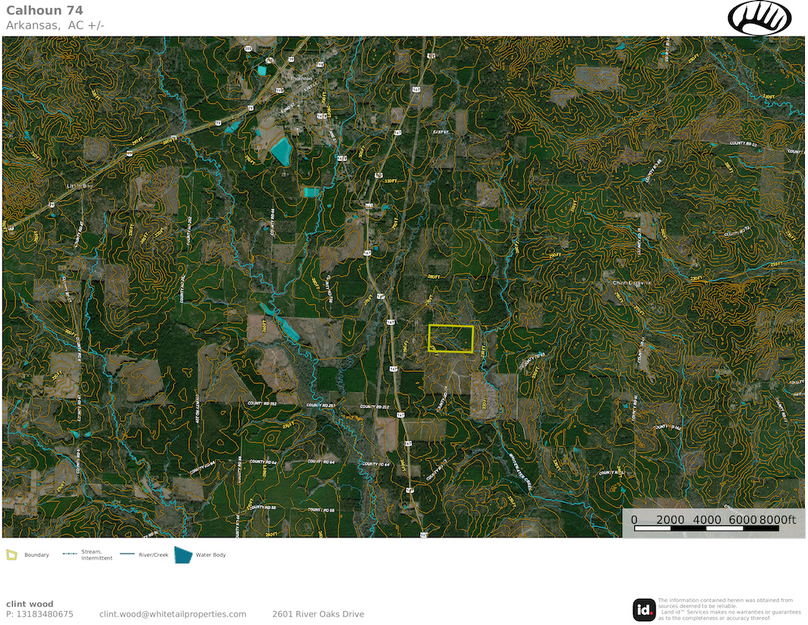Click the yellow Boundary legend icon

point(12,554)
